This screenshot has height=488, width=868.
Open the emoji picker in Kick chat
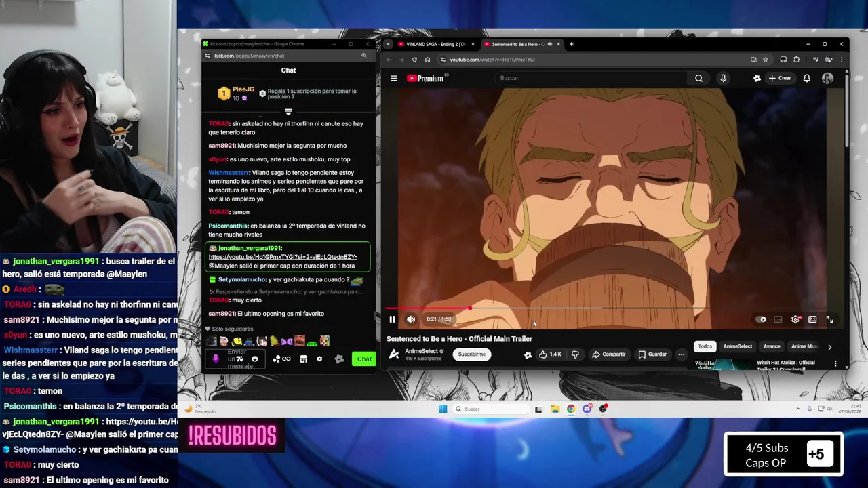coord(255,359)
